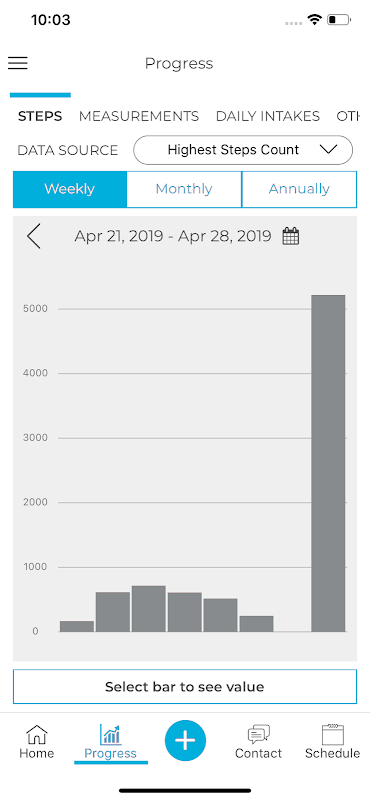Image resolution: width=370 pixels, height=800 pixels.
Task: Tap the blue plus add button
Action: point(185,740)
